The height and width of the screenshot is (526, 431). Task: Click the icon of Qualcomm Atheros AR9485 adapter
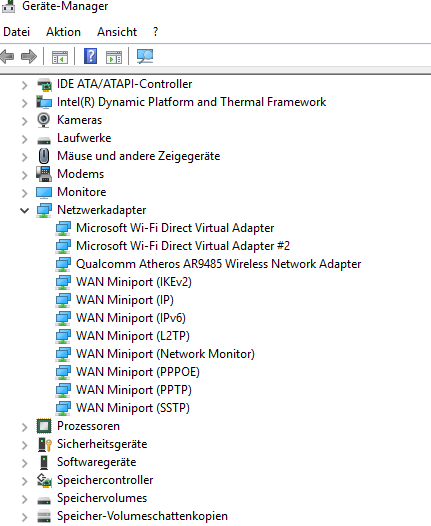click(x=63, y=264)
